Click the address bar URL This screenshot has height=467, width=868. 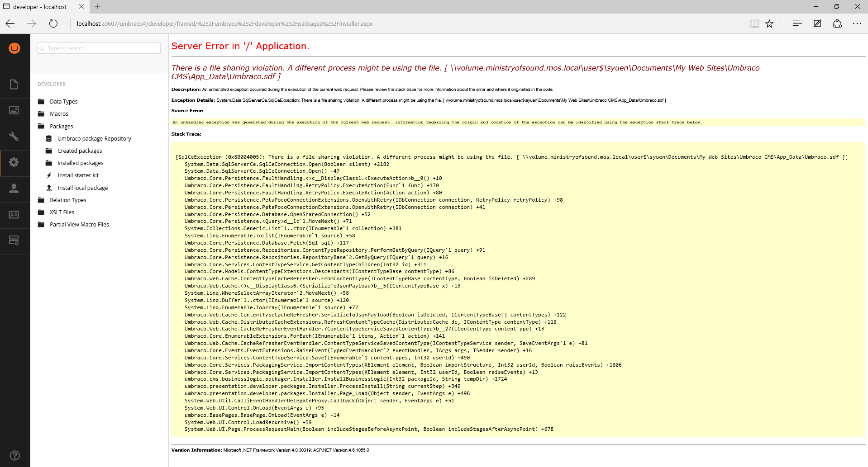pos(224,24)
